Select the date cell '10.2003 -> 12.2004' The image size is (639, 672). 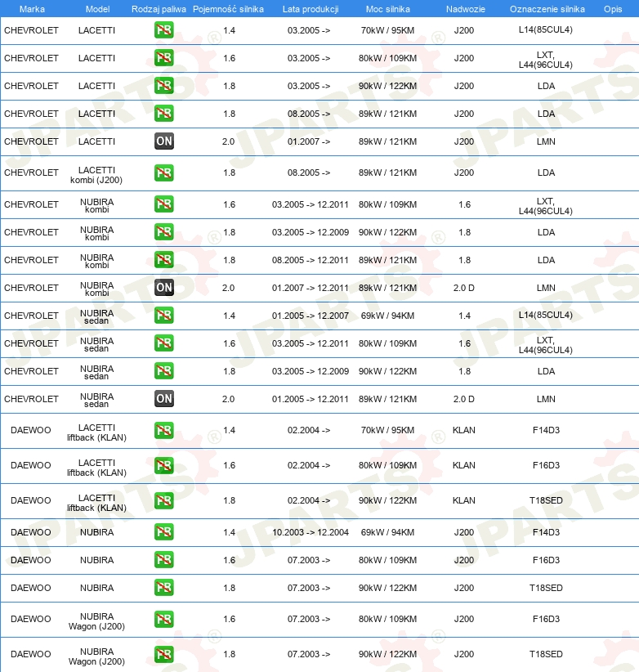point(311,532)
